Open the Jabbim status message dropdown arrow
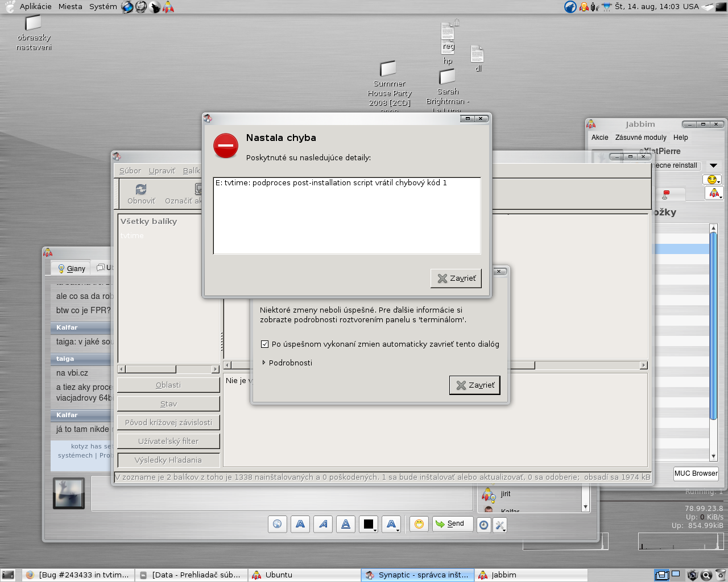 coord(713,165)
